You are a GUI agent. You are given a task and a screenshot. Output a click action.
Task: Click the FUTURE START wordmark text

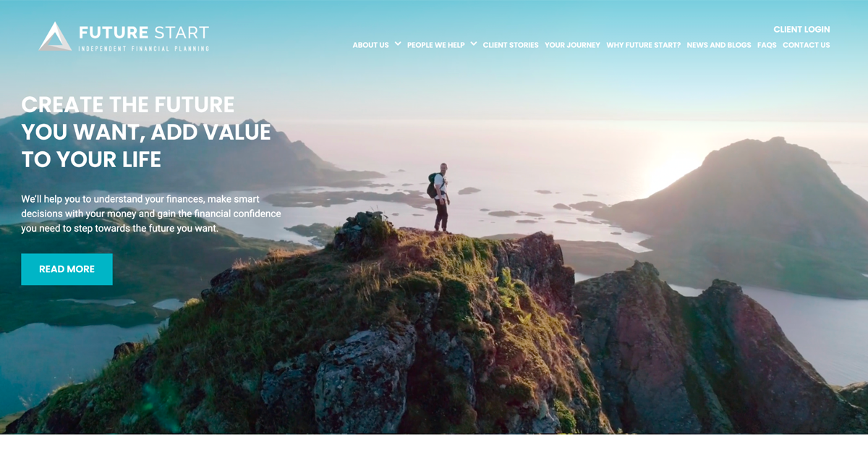144,32
